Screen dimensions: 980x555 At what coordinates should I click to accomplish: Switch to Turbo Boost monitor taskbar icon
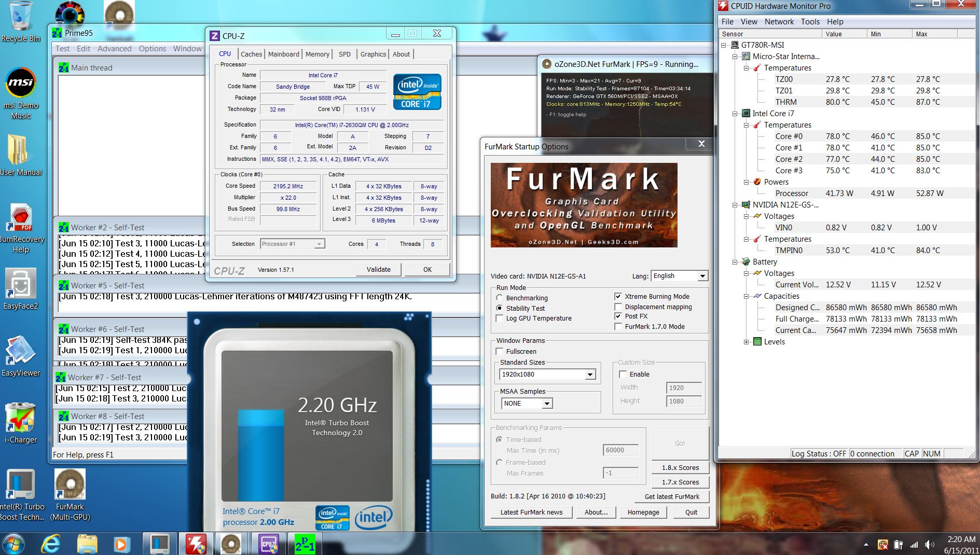(x=159, y=544)
